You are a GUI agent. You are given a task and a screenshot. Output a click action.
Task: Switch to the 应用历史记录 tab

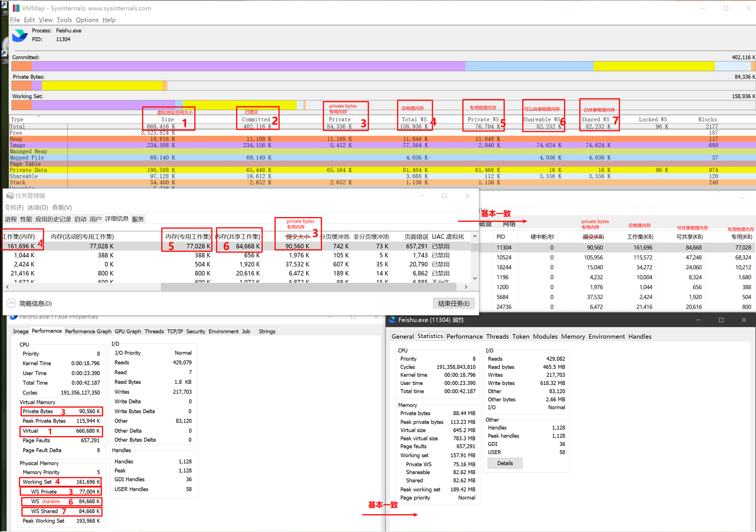(53, 219)
